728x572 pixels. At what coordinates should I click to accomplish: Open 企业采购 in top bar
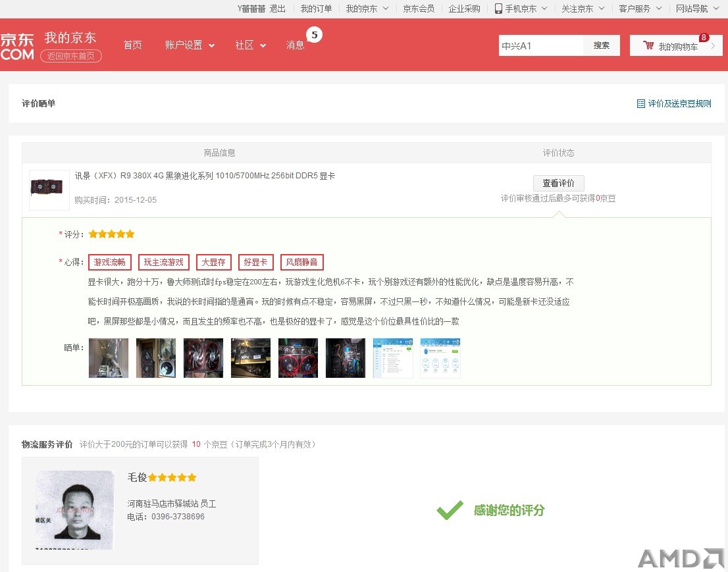point(464,9)
